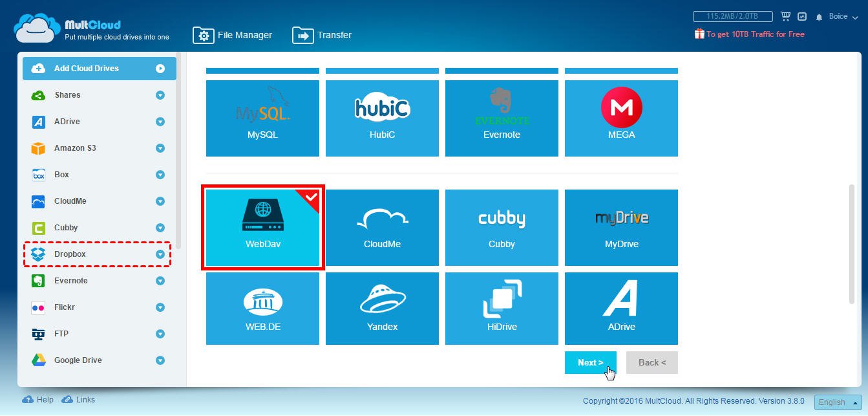Select Add Cloud Drives in sidebar
Image resolution: width=868 pixels, height=416 pixels.
tap(100, 69)
